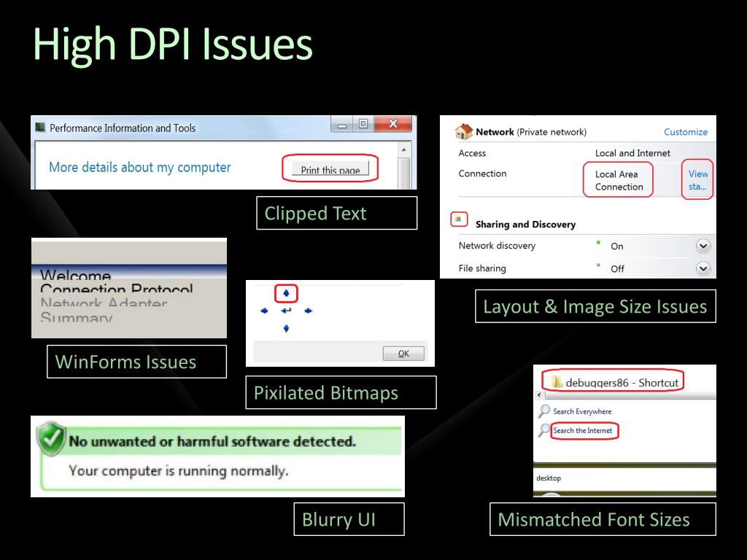Click the blue left arrow bitmap
This screenshot has width=747, height=560.
point(264,311)
